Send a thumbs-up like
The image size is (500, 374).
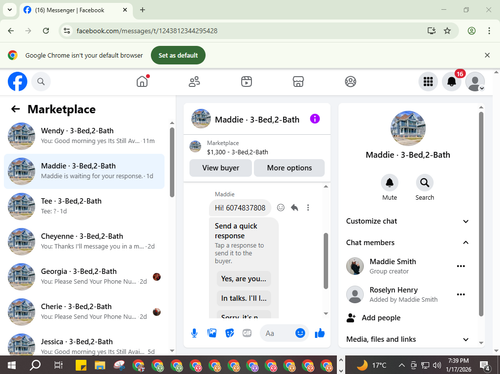[x=320, y=333]
